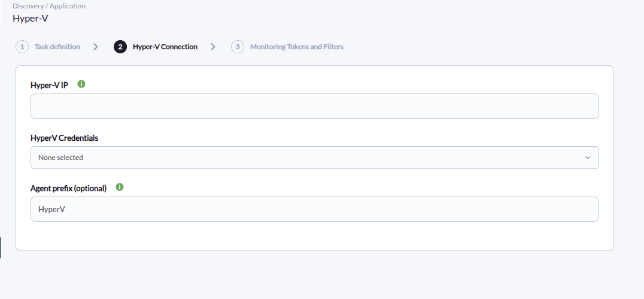Screen dimensions: 644x299
Task: Open Hyper-V Connection step
Action: click(x=165, y=47)
